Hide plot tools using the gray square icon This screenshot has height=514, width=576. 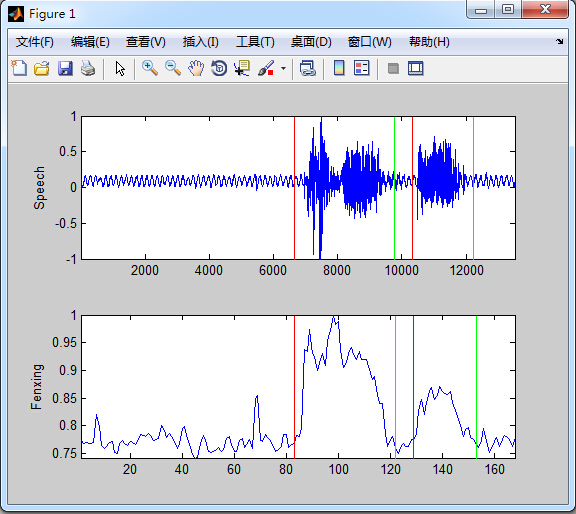coord(393,68)
